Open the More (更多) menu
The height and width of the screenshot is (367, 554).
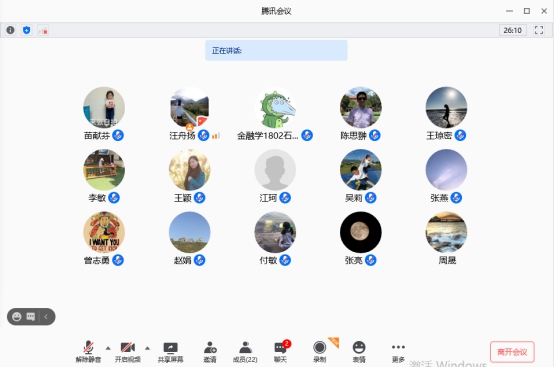point(398,352)
